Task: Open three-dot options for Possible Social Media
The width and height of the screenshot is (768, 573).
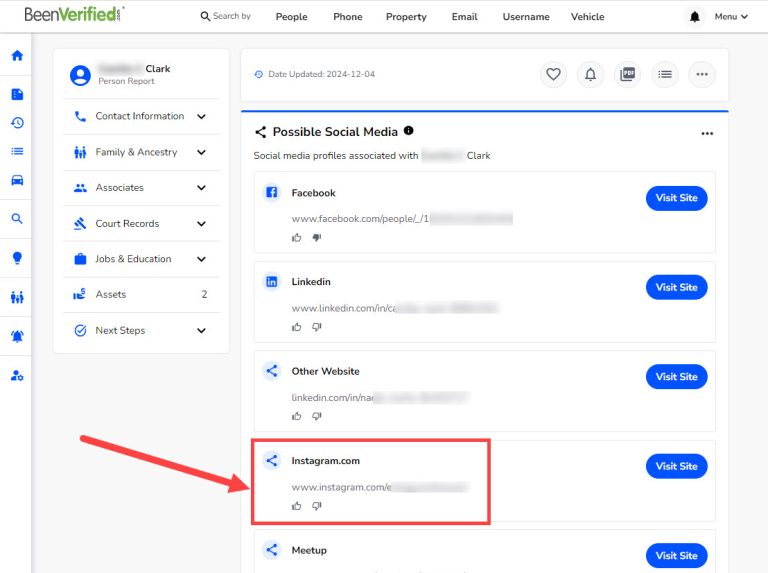Action: pos(707,133)
